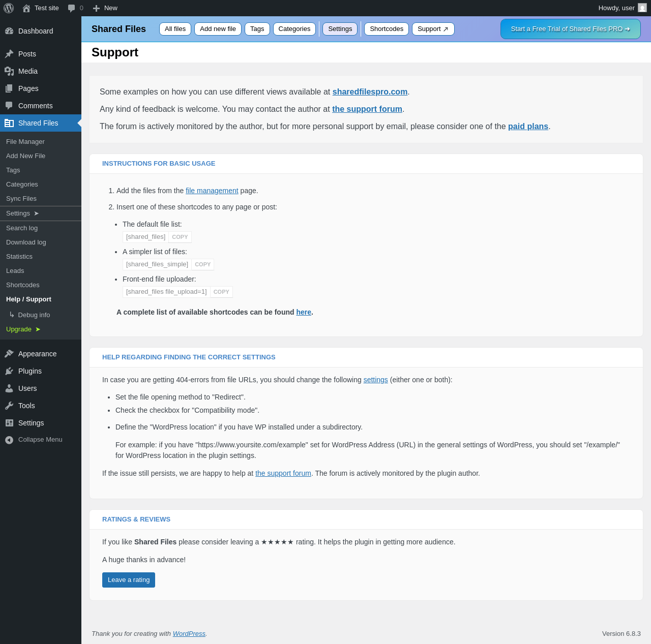Copy the [shared_files file_upload=1] shortcode
The image size is (651, 644).
(221, 292)
